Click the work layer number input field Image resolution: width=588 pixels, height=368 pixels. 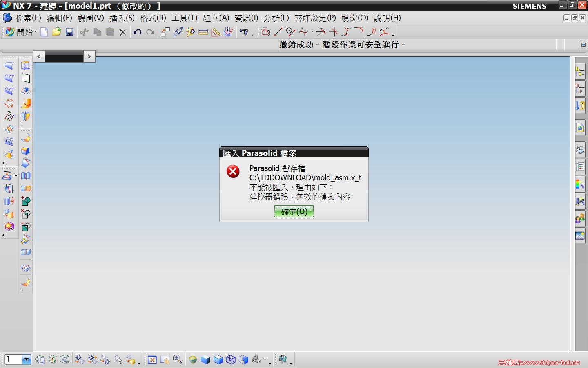tap(13, 359)
